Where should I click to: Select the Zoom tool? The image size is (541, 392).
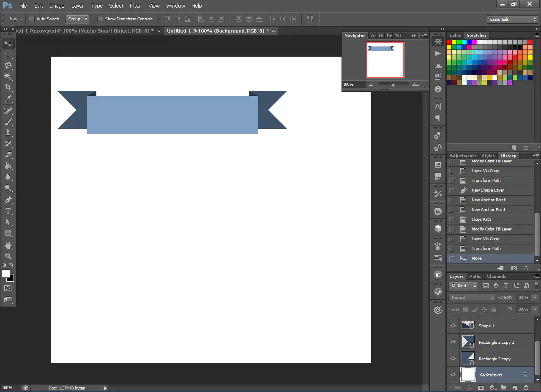(8, 256)
